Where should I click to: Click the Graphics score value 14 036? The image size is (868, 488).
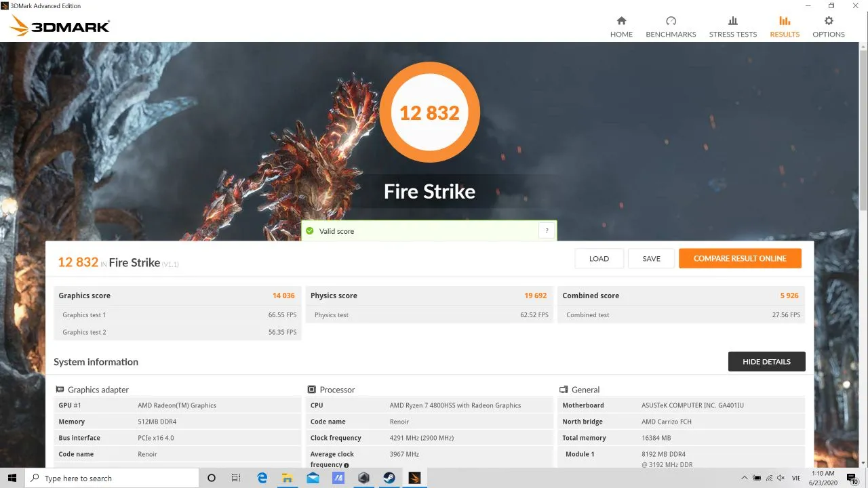point(283,296)
